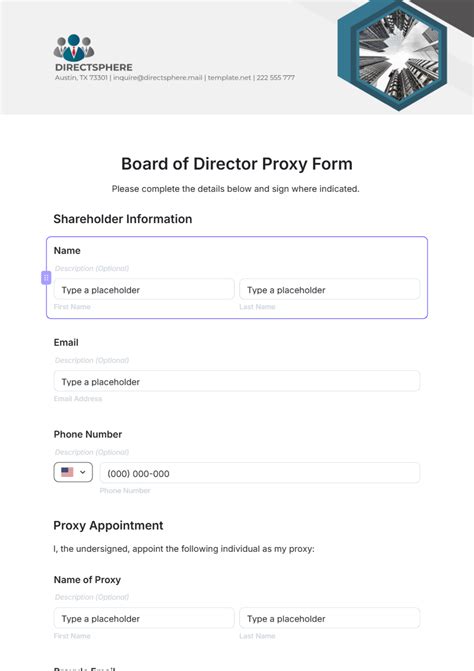This screenshot has height=671, width=474.
Task: Click the Name of Proxy last name field
Action: [329, 618]
